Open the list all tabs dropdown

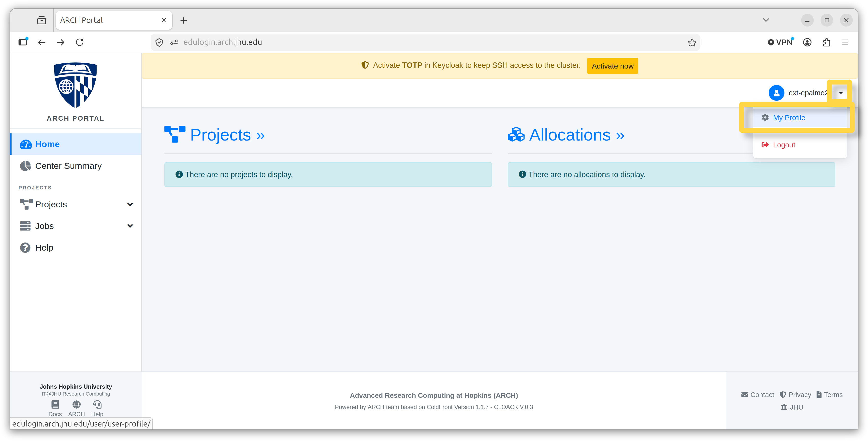point(766,20)
